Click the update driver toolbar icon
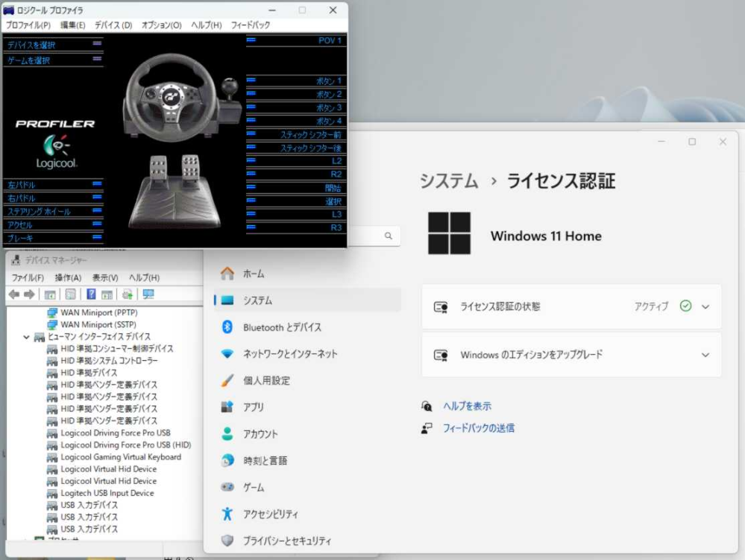 128,295
